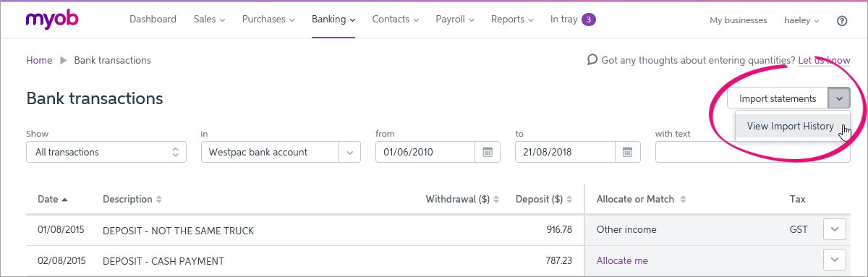
Task: Open the Westpac bank account dropdown
Action: coord(281,152)
